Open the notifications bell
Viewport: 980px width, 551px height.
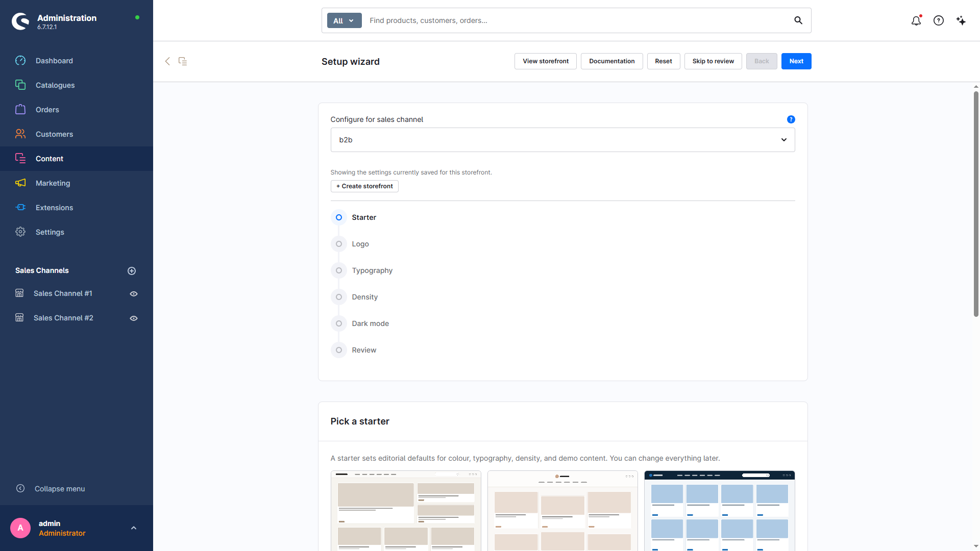[x=916, y=20]
